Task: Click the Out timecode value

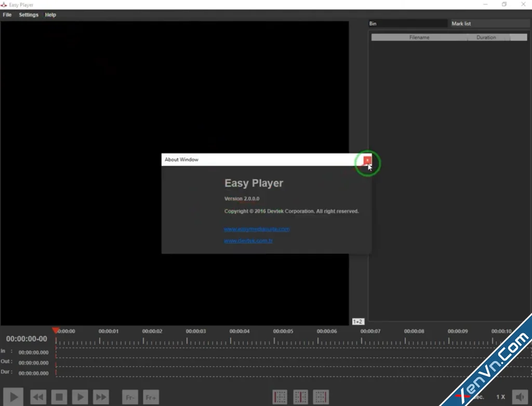Action: 34,363
